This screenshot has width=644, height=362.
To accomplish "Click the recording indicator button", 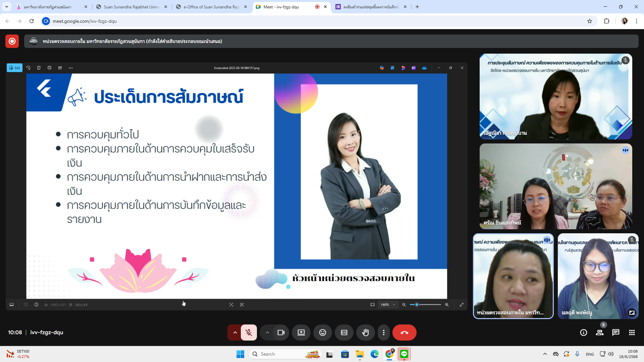I will click(x=12, y=41).
